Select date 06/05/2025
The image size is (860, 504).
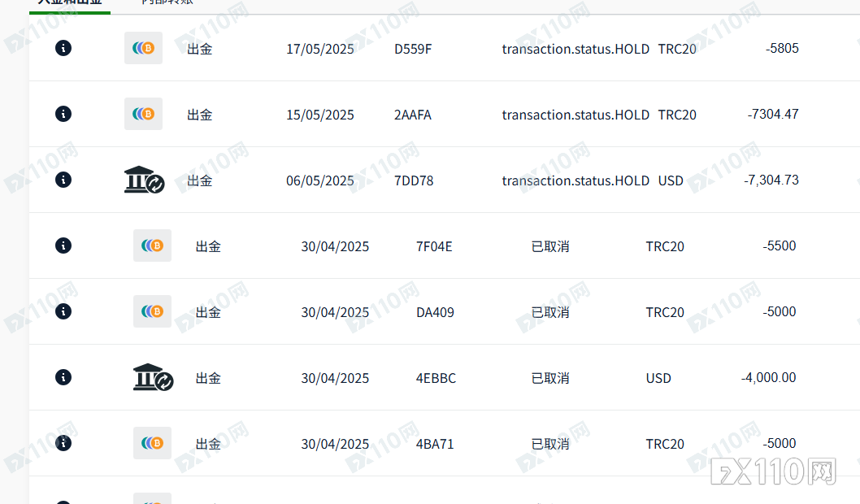(320, 181)
